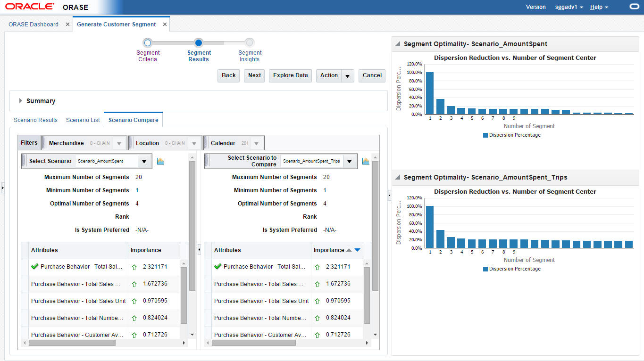Open the segadv1 user menu
This screenshot has width=644, height=361.
[569, 7]
